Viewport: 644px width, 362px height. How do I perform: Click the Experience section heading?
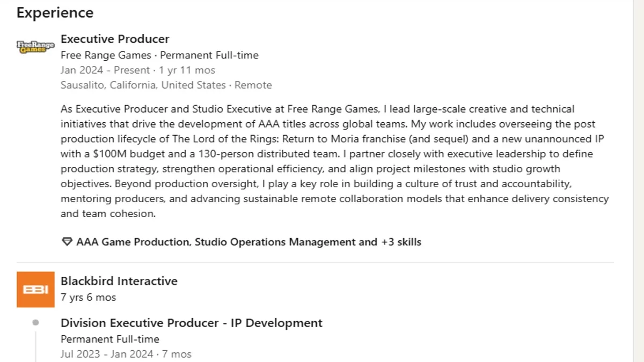(55, 13)
